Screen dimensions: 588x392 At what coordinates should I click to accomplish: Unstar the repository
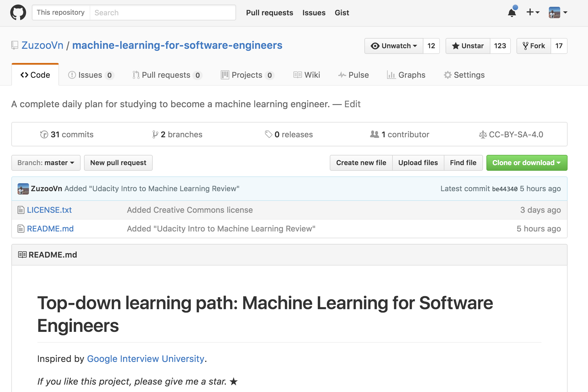468,46
